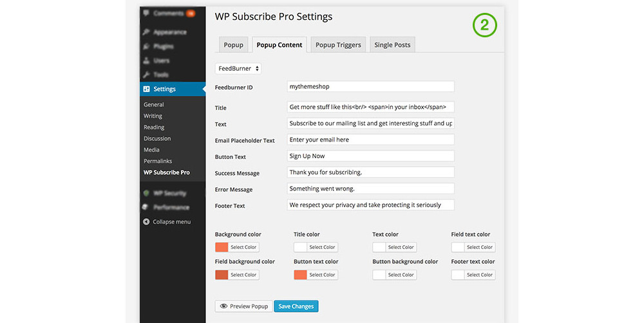Screen dimensions: 644x323
Task: Click the Text description input field
Action: pyautogui.click(x=370, y=123)
